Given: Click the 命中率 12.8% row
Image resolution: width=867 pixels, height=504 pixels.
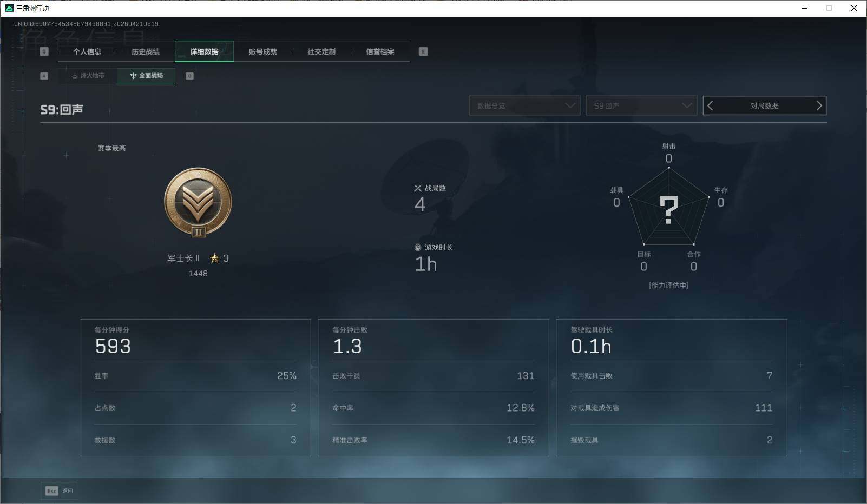Looking at the screenshot, I should tap(433, 408).
